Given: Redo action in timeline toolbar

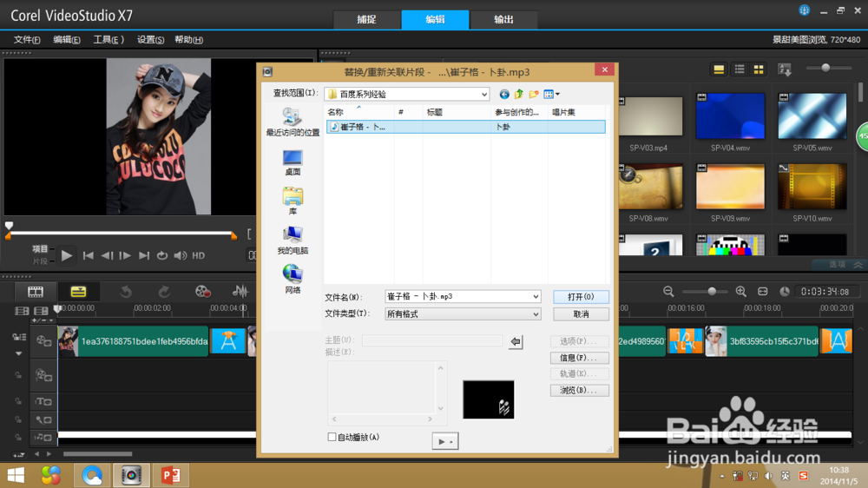Looking at the screenshot, I should pyautogui.click(x=164, y=292).
